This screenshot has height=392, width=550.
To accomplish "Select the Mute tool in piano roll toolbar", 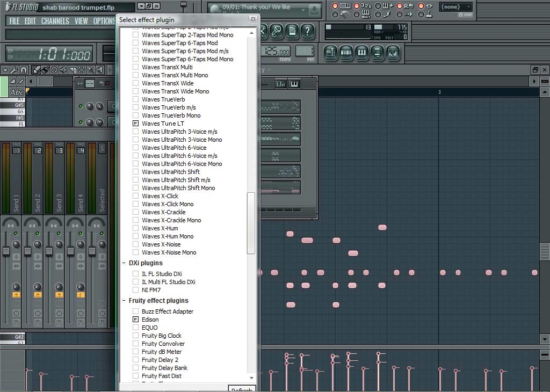I will [x=63, y=70].
